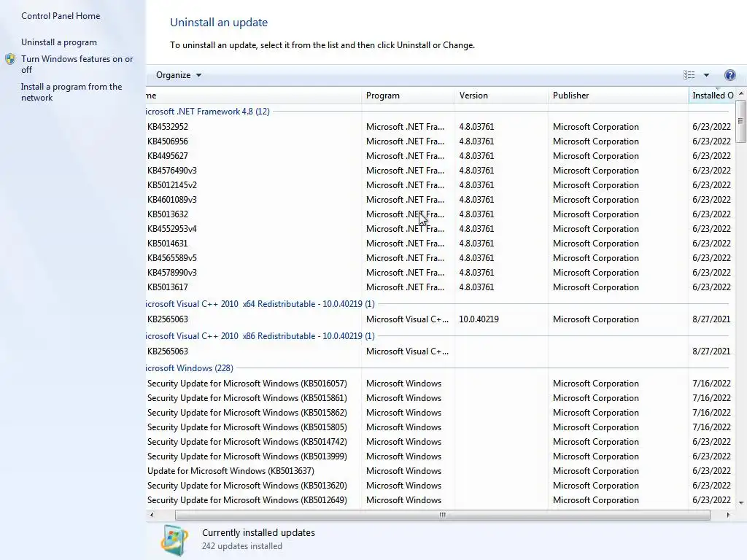Select update KB4532952
The image size is (747, 560).
tap(441, 127)
